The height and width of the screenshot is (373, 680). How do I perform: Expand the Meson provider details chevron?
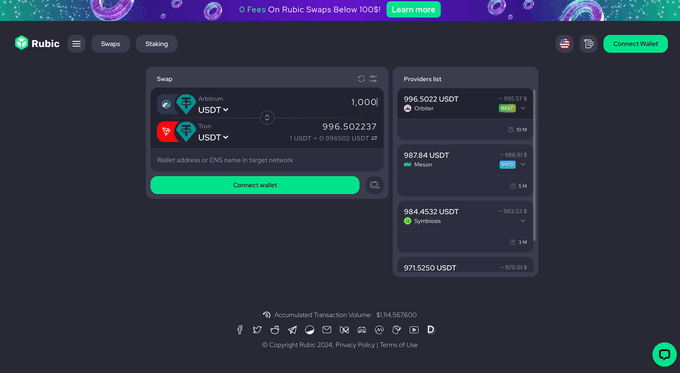point(523,165)
